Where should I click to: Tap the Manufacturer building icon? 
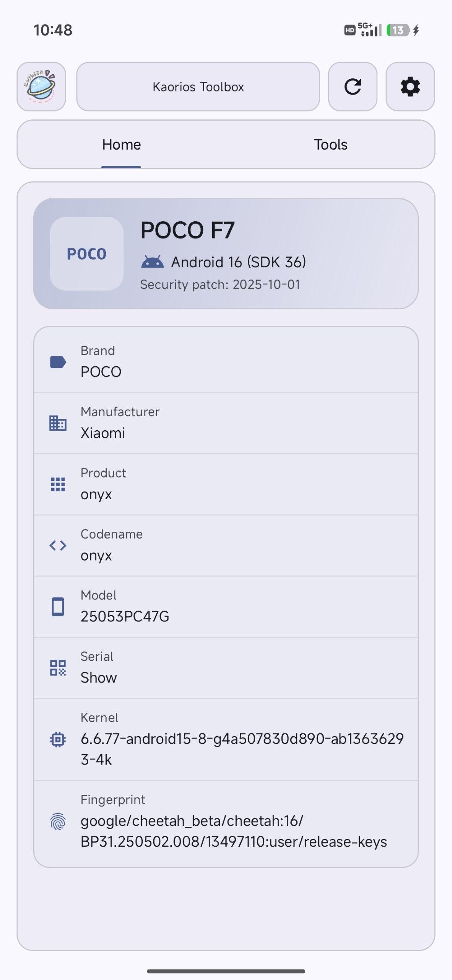[x=58, y=423]
